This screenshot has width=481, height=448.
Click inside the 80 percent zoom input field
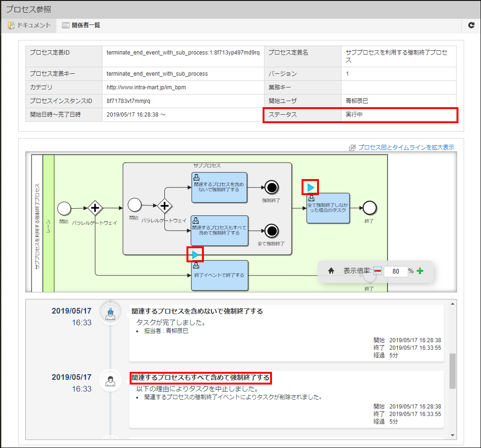tap(395, 271)
